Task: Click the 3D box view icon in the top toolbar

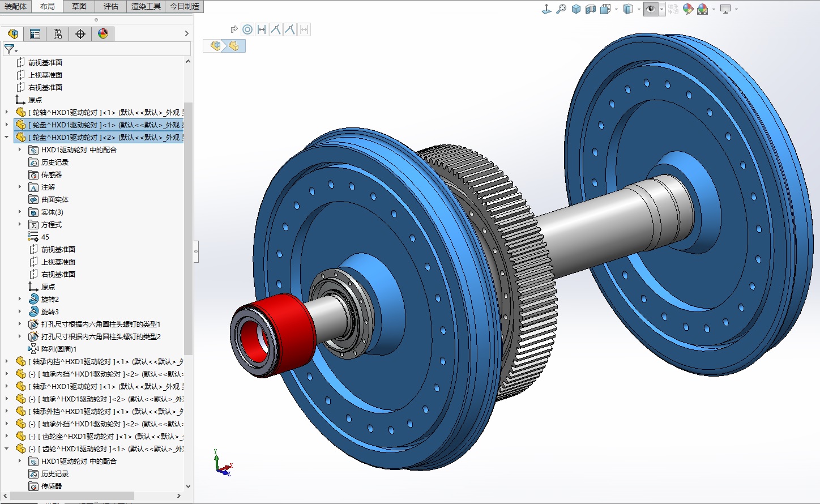Action: pos(576,9)
